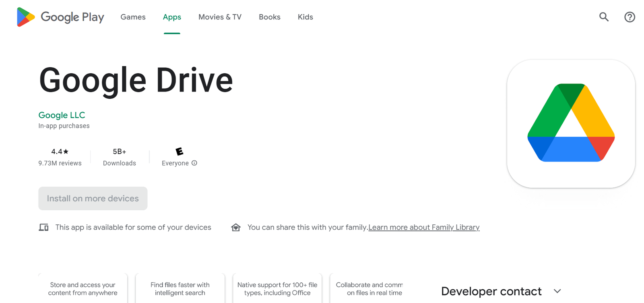Open the Store and access your content screenshot
Screen dimensions: 644x303
click(83, 288)
